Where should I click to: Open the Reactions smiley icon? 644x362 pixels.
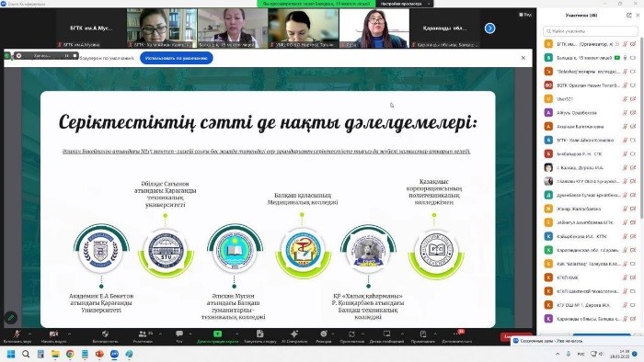point(324,334)
